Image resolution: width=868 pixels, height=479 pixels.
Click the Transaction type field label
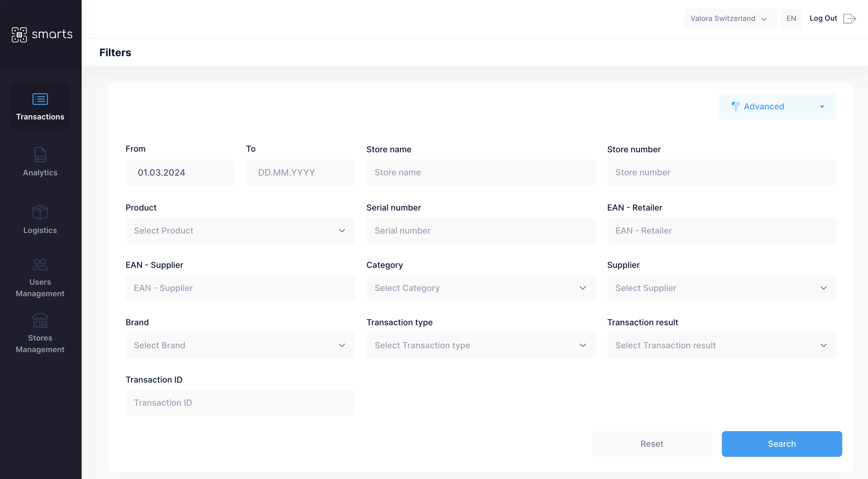pos(399,322)
